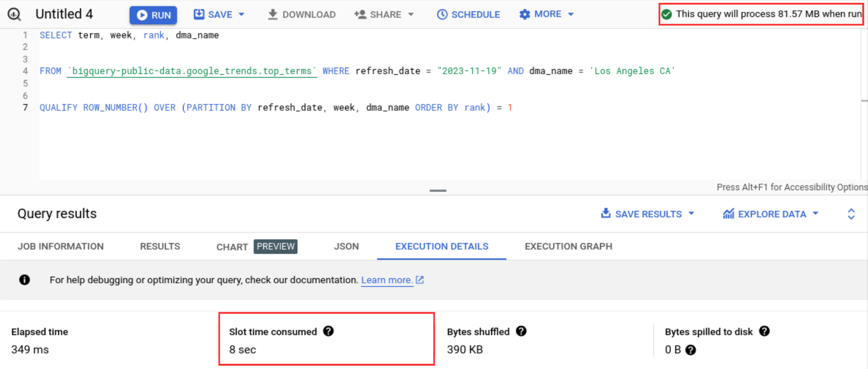Screen dimensions: 868x369
Task: Open the SAVE RESULTS dropdown arrow
Action: click(691, 214)
